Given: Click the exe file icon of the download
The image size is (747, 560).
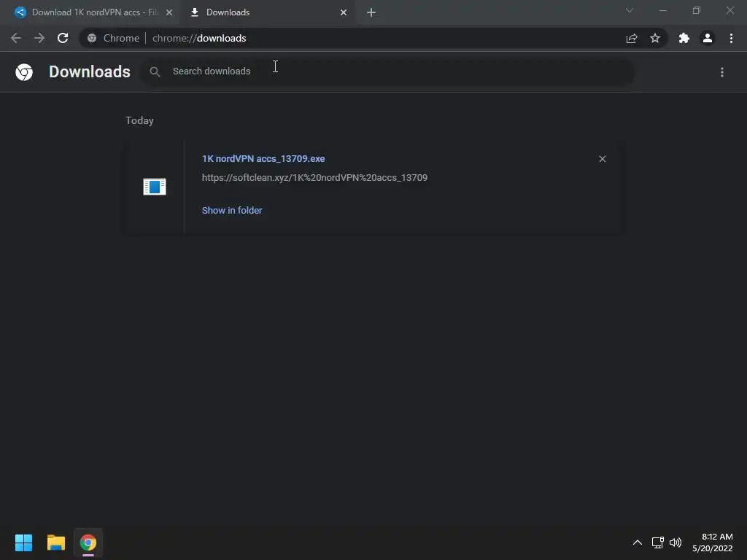Looking at the screenshot, I should coord(155,186).
